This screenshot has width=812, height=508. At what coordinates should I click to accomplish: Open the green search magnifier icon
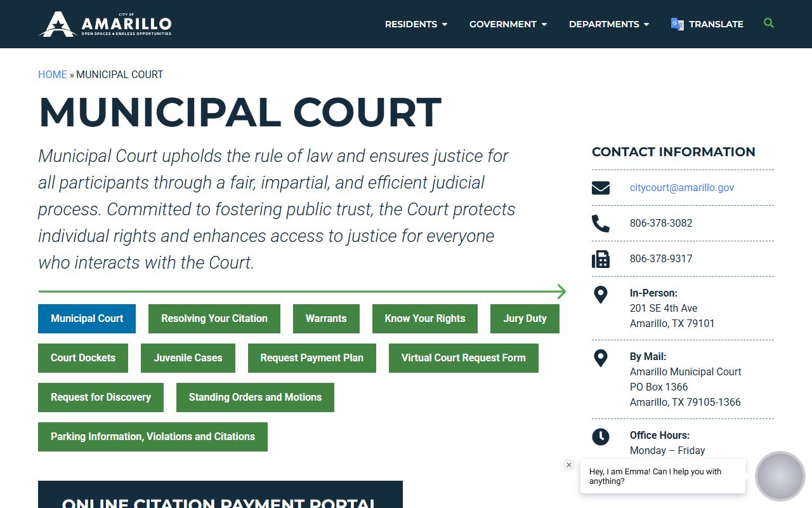[x=769, y=23]
